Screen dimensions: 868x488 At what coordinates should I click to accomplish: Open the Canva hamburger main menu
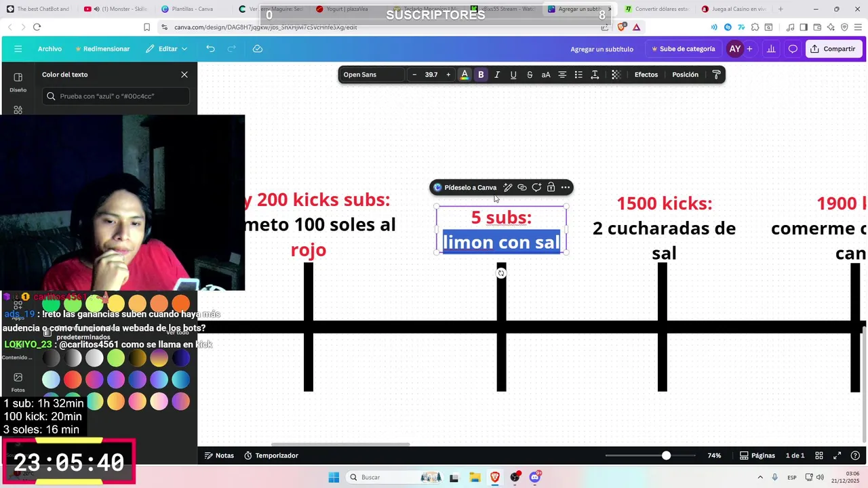pos(18,49)
